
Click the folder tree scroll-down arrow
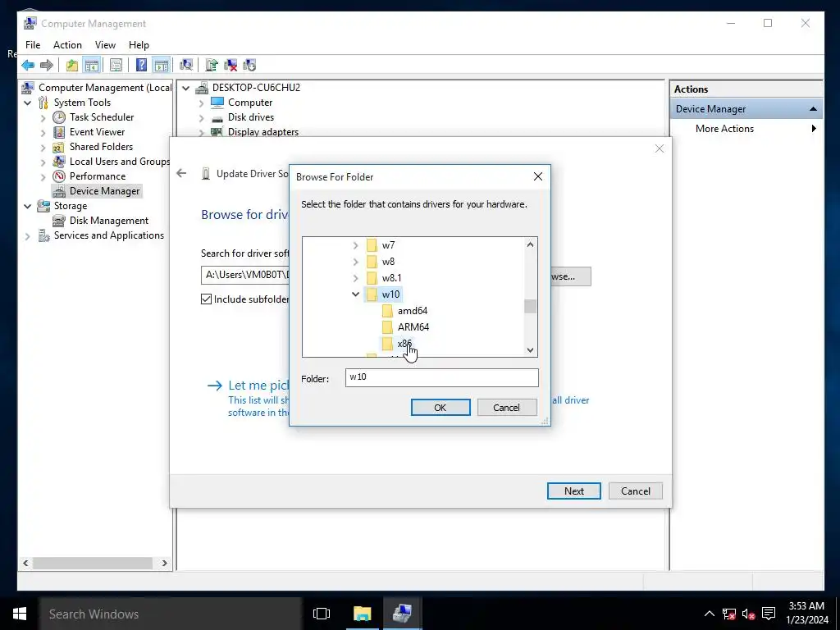point(531,350)
